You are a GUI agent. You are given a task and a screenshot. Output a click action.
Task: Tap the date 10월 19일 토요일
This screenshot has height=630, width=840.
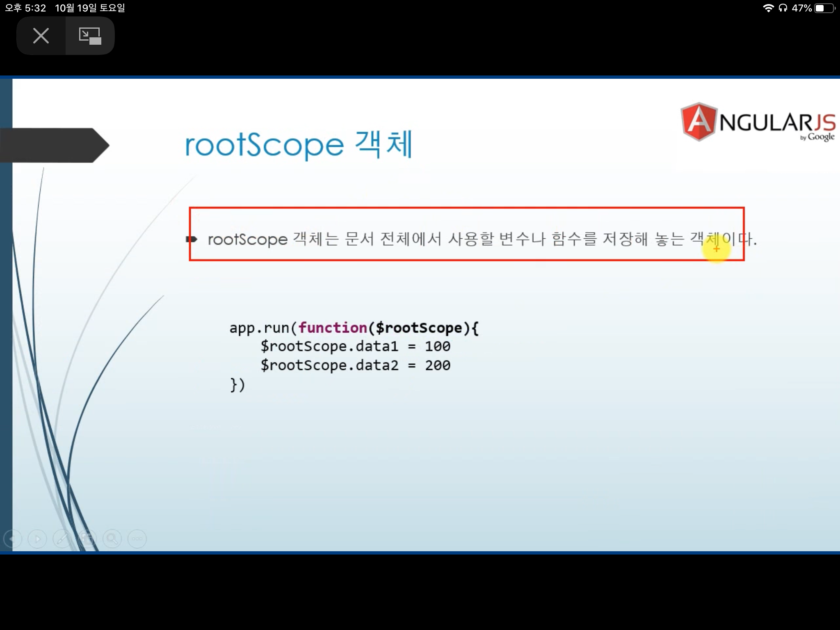pos(90,8)
